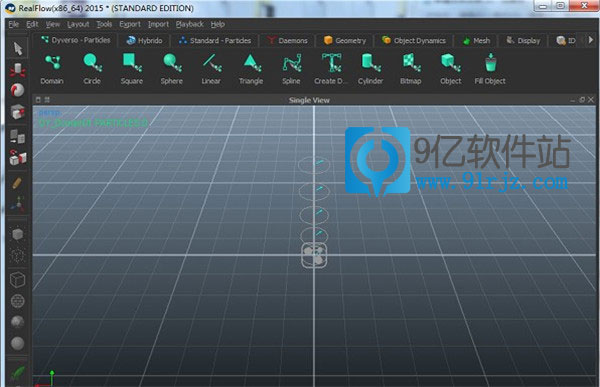The height and width of the screenshot is (387, 600).
Task: Select the solid gray sphere shading icon
Action: (17, 343)
